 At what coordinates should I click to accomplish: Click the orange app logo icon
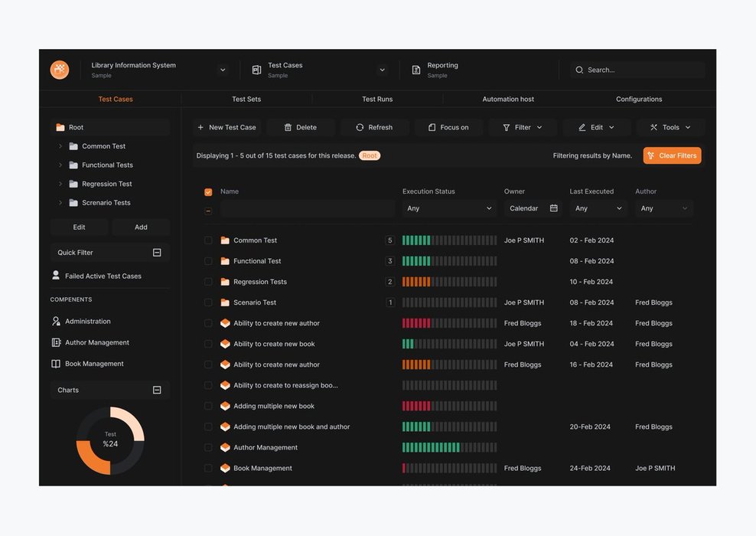click(60, 70)
